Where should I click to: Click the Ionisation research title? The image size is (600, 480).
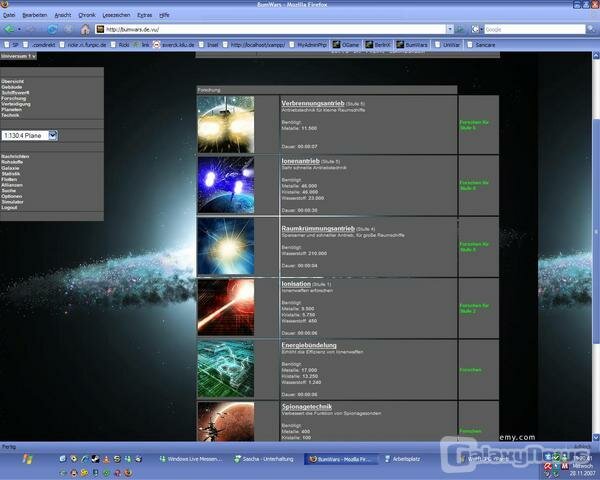click(x=296, y=284)
